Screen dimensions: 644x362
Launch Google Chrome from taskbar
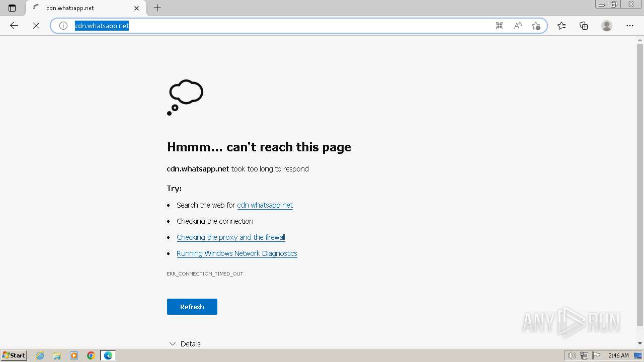[x=91, y=355]
